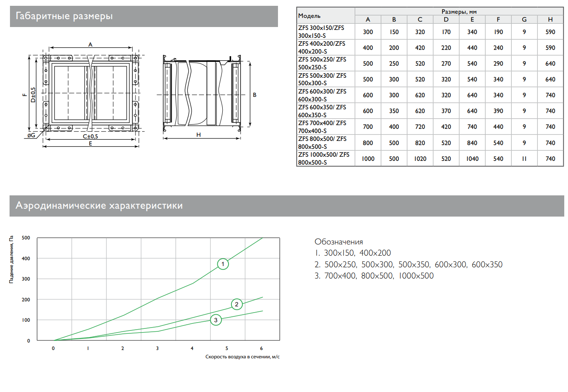Click legend entry '2. 500x250, 500x300, 500x350, 600x300, 600x350'
The image size is (568, 392).
point(408,264)
